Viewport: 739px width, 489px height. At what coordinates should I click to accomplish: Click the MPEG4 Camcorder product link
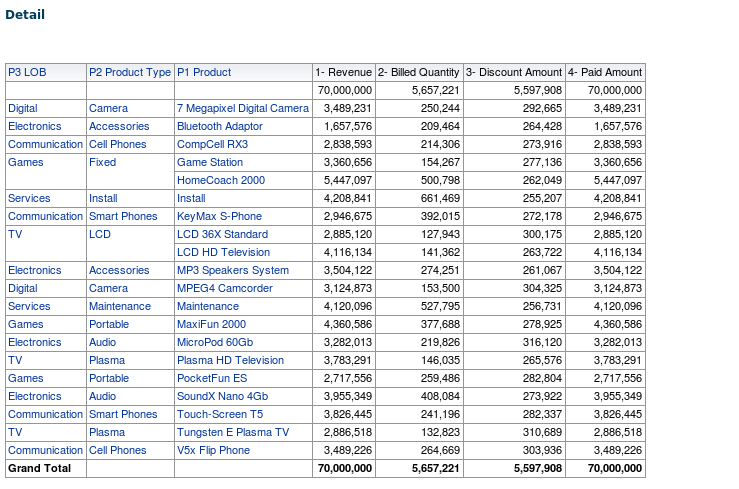[x=224, y=288]
